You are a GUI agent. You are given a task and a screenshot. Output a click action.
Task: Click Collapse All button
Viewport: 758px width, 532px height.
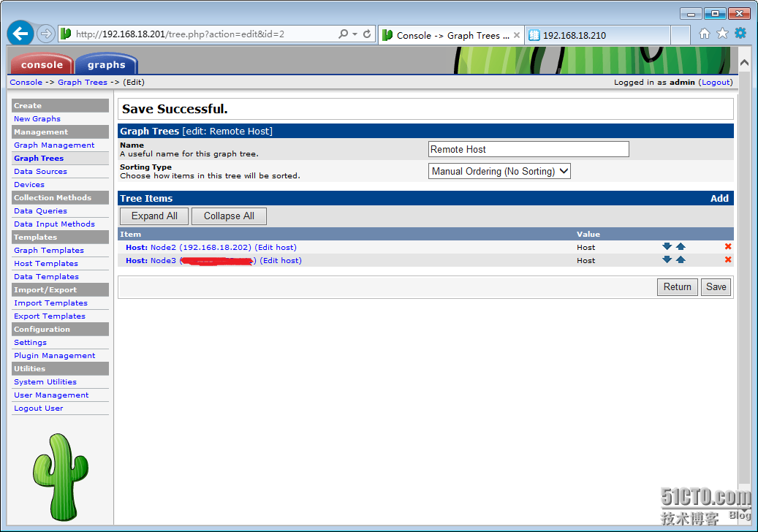(x=229, y=216)
